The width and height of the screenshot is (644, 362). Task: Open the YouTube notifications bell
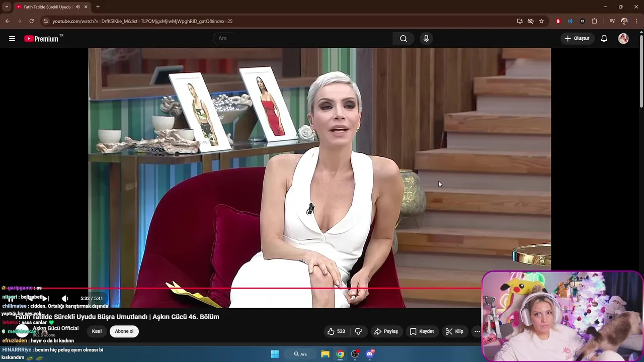click(x=604, y=39)
